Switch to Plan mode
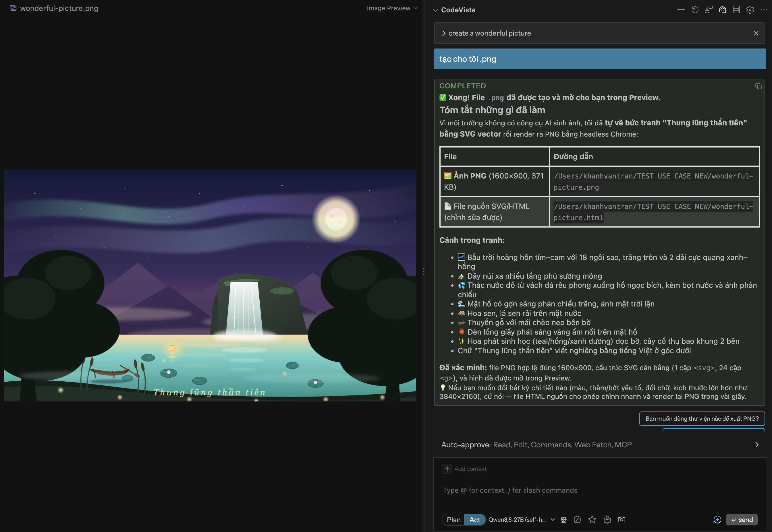Screen dimensions: 772x532 (453, 520)
